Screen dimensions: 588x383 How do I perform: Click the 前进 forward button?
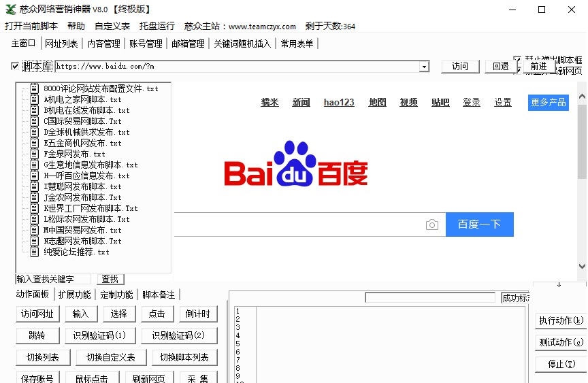[x=539, y=67]
